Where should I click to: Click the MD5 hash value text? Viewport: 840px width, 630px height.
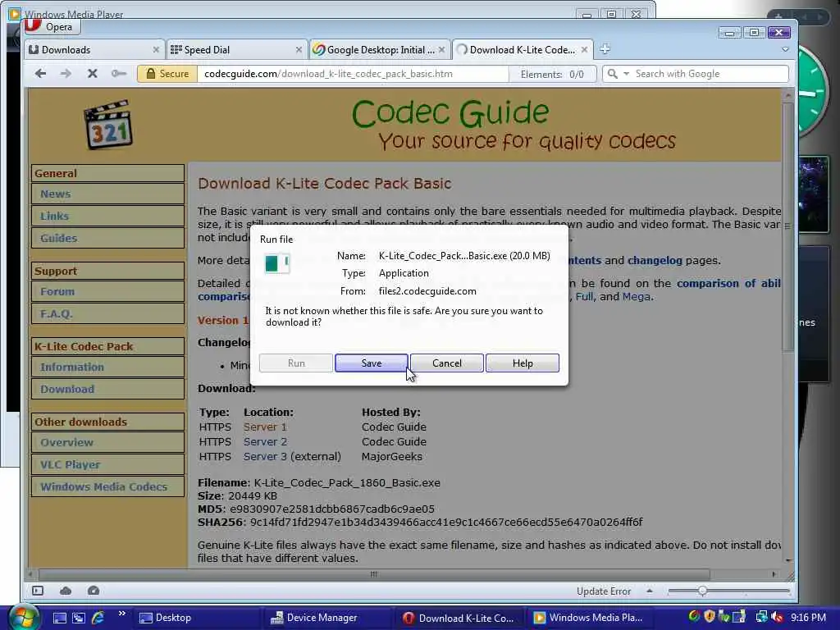click(332, 509)
